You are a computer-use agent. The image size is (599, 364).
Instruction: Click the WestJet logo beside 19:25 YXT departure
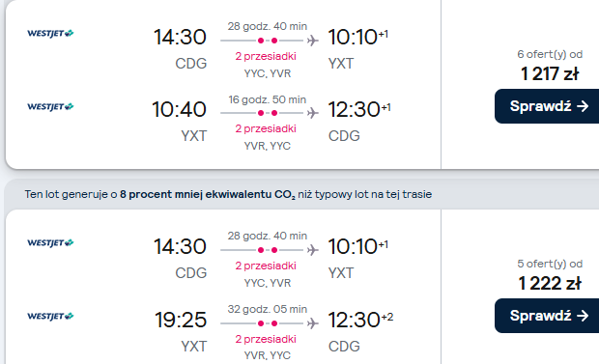pos(50,316)
